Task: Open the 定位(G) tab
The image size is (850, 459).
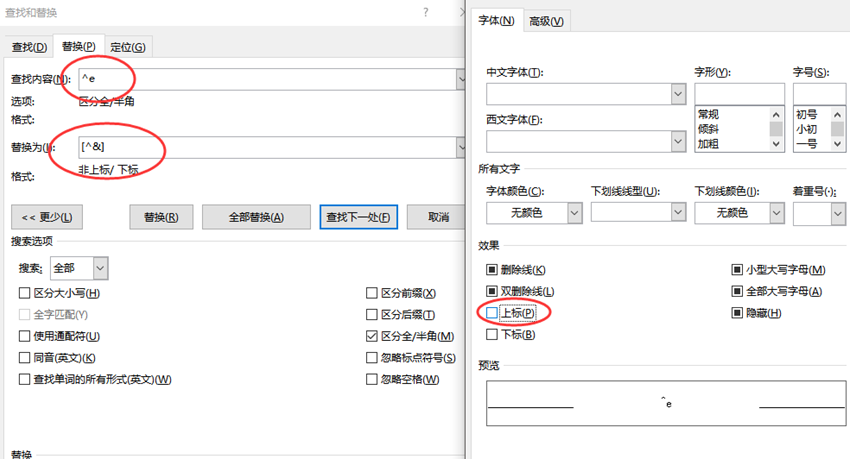Action: click(x=128, y=47)
